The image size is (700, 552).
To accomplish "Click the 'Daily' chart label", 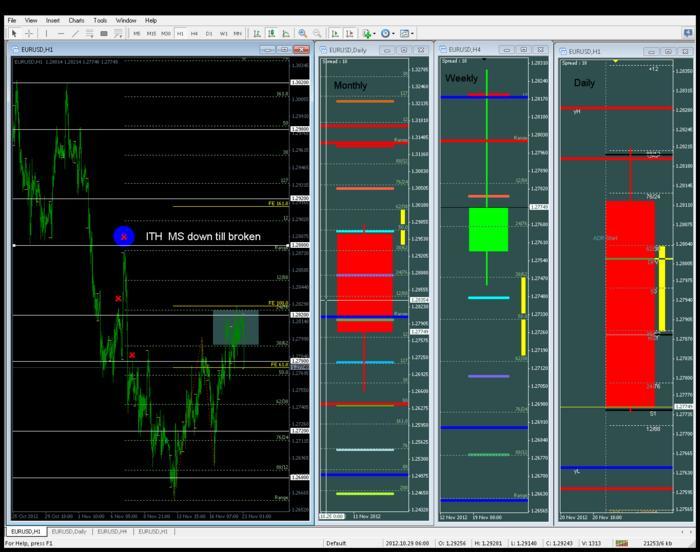I will [584, 83].
